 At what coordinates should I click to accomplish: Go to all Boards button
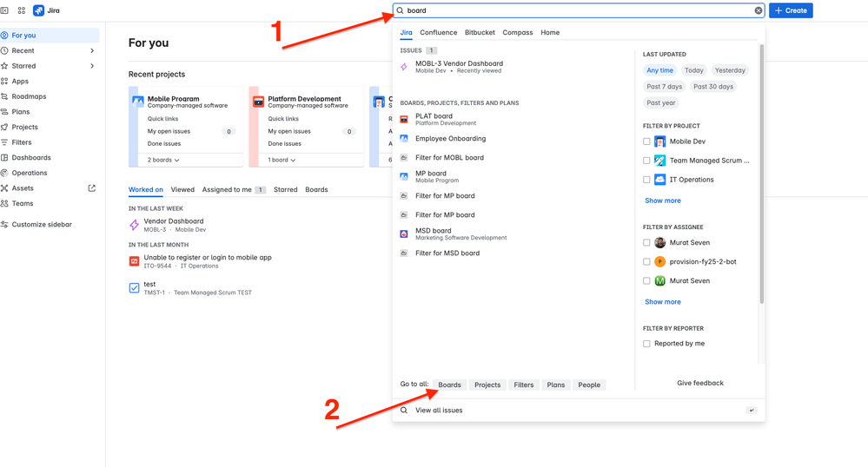click(449, 385)
